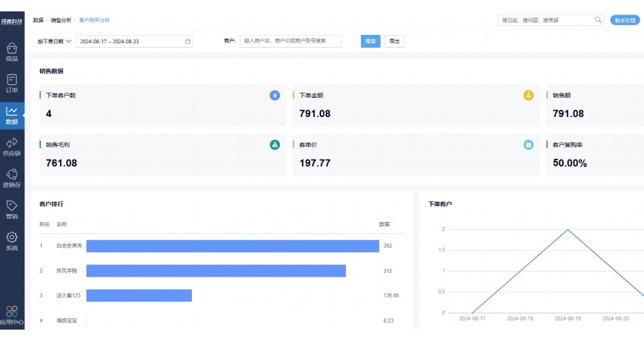
Task: Open the 进销存 inventory module
Action: point(11,178)
